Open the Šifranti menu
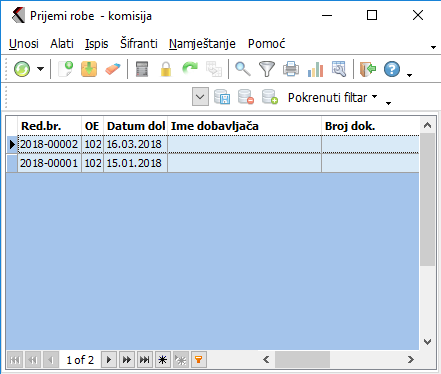 [139, 44]
